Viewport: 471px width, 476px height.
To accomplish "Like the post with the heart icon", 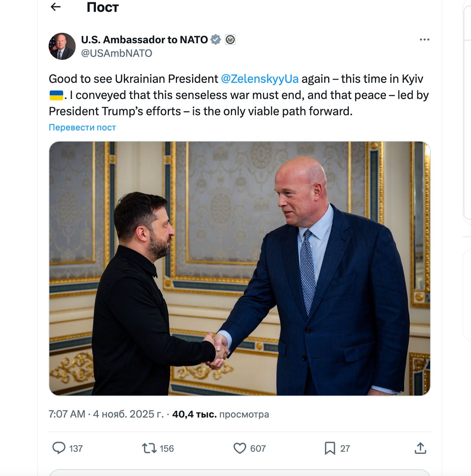I will [x=240, y=448].
